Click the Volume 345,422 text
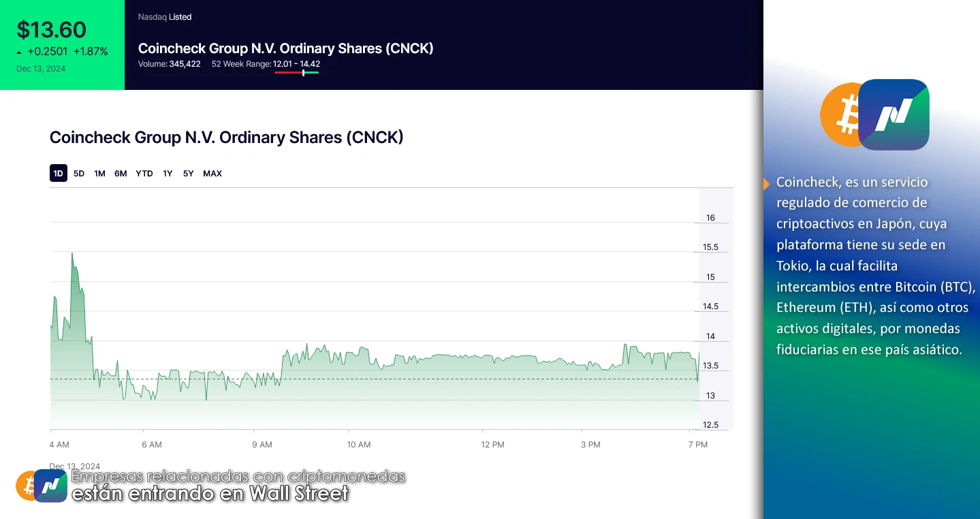The image size is (980, 519). (169, 64)
